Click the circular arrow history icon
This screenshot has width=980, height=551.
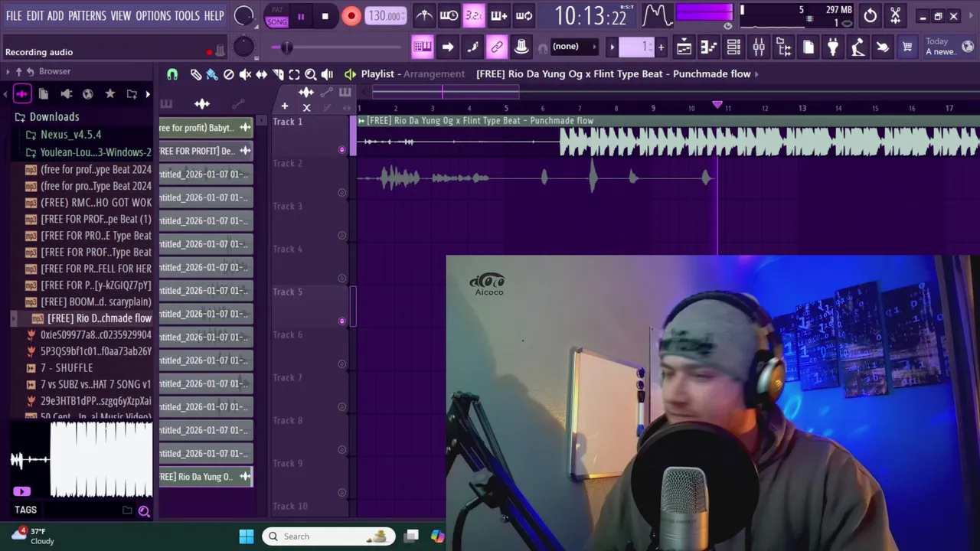coord(871,15)
